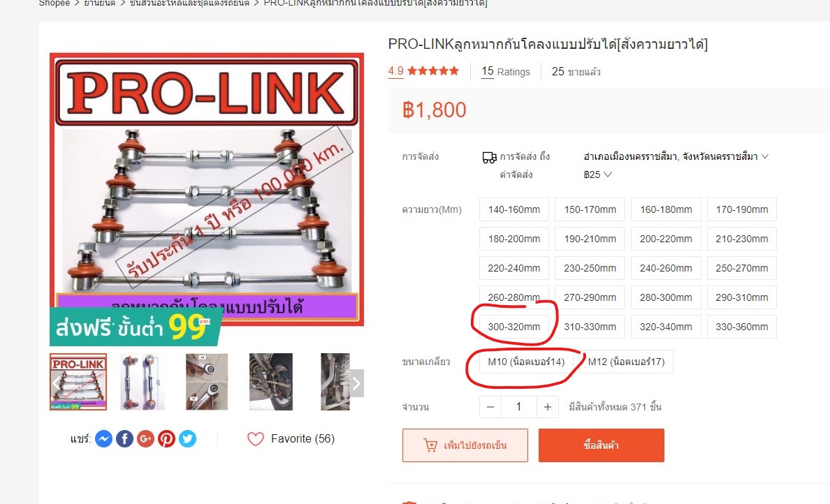Add item to cart button

point(465,445)
